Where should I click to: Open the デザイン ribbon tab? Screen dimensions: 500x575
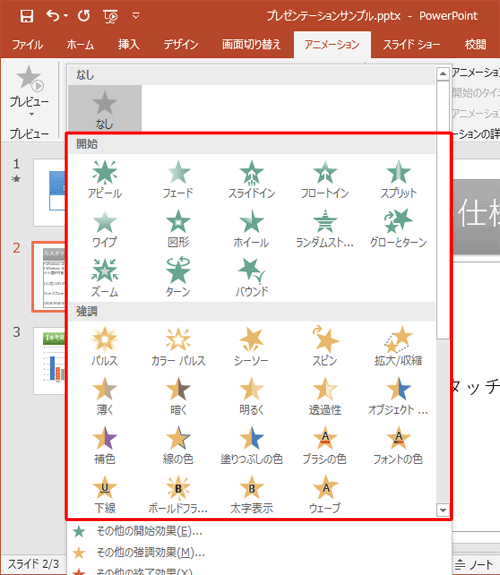point(180,45)
